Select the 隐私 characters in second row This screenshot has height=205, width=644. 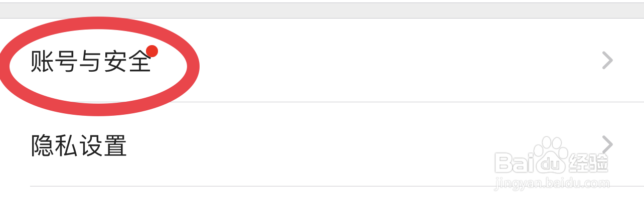click(54, 146)
